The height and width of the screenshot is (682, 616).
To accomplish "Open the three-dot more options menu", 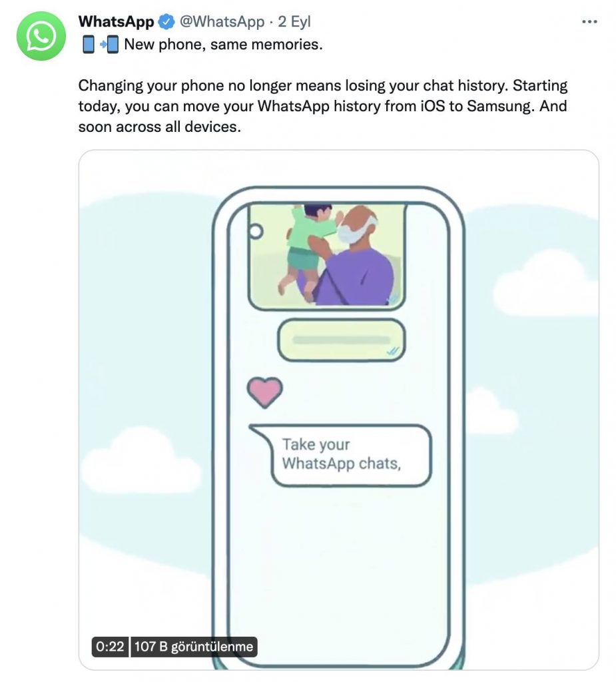I will tap(589, 22).
